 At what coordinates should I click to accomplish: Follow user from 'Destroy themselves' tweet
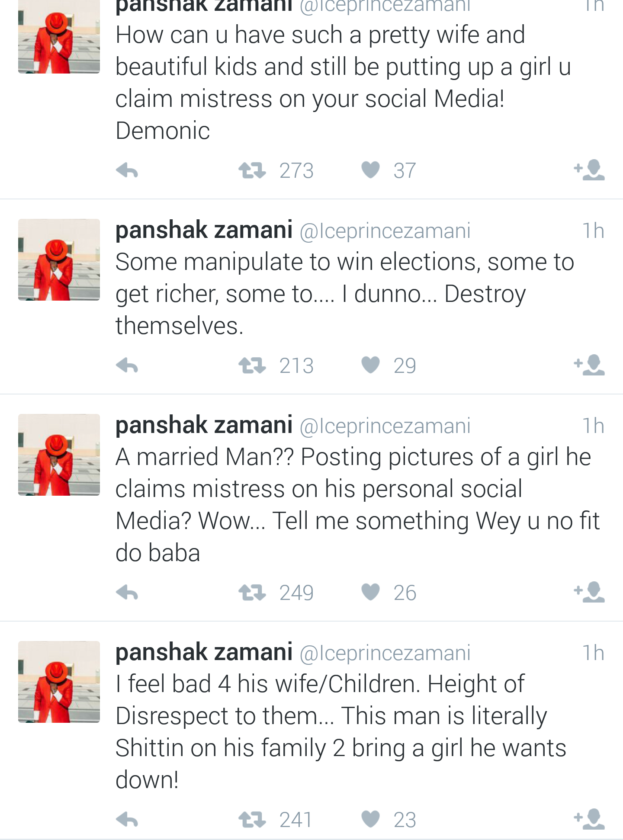(x=590, y=365)
